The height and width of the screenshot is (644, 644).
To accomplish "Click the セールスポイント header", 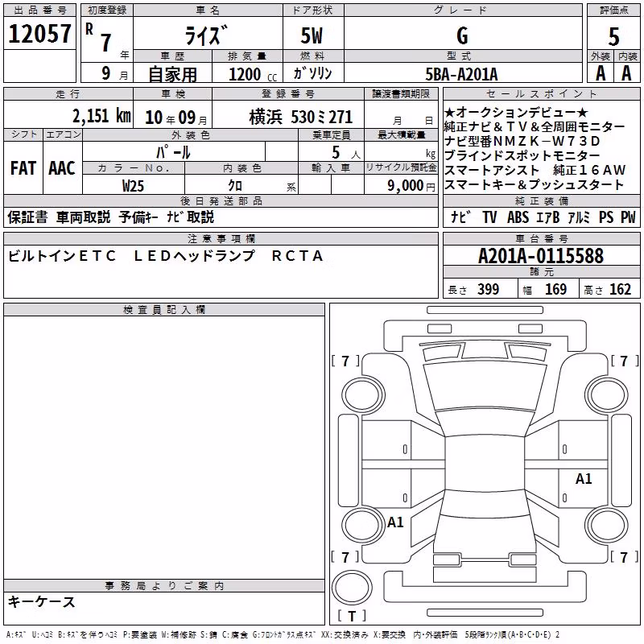I will (541, 94).
